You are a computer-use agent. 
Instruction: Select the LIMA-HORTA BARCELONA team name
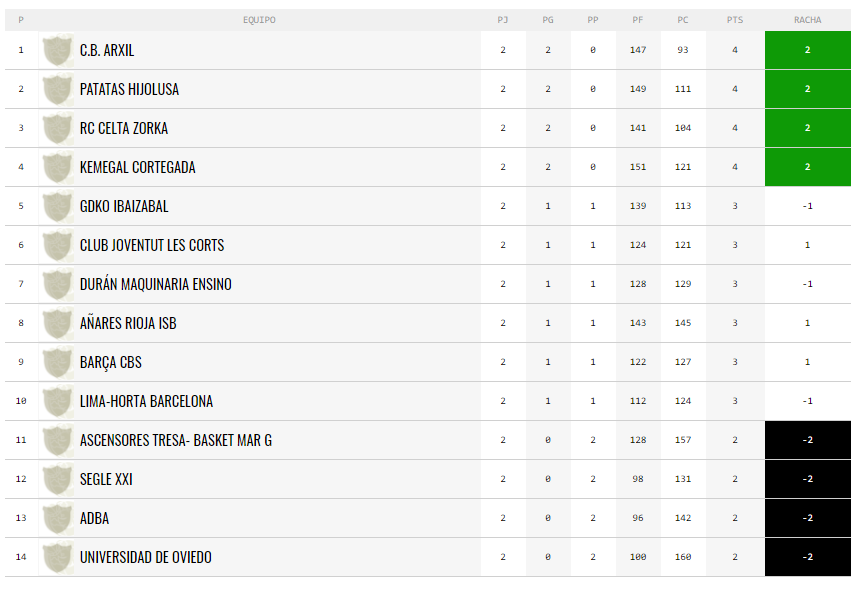click(x=146, y=401)
